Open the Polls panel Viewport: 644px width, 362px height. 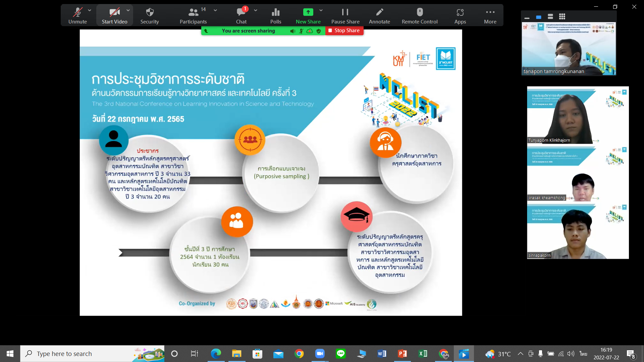[x=275, y=15]
